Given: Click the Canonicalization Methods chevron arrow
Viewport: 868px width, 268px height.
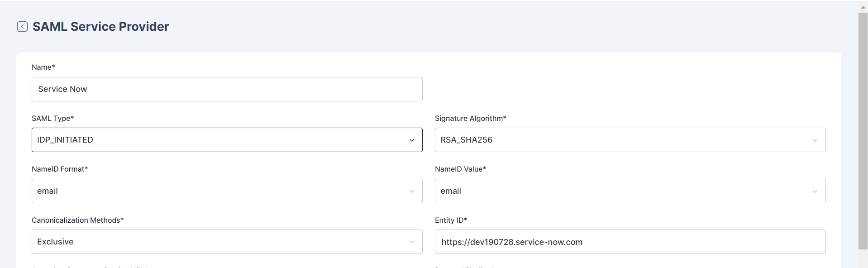Looking at the screenshot, I should click(x=411, y=242).
